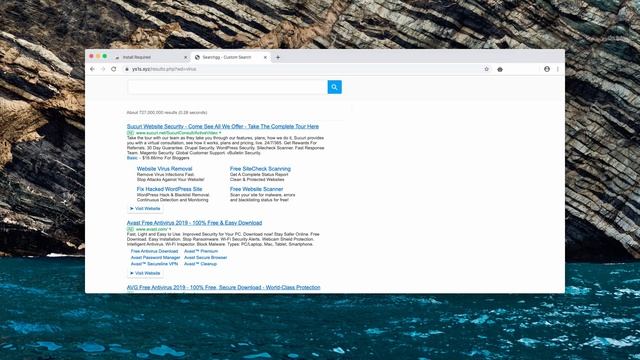This screenshot has width=640, height=360.
Task: Click the Ad badge beside Sucuri URL
Action: point(130,133)
